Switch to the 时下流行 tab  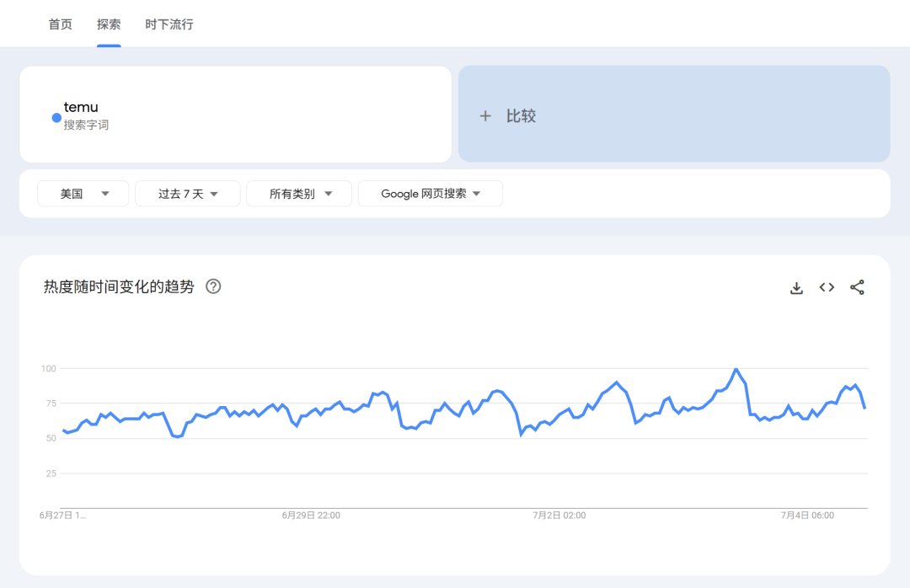point(169,24)
